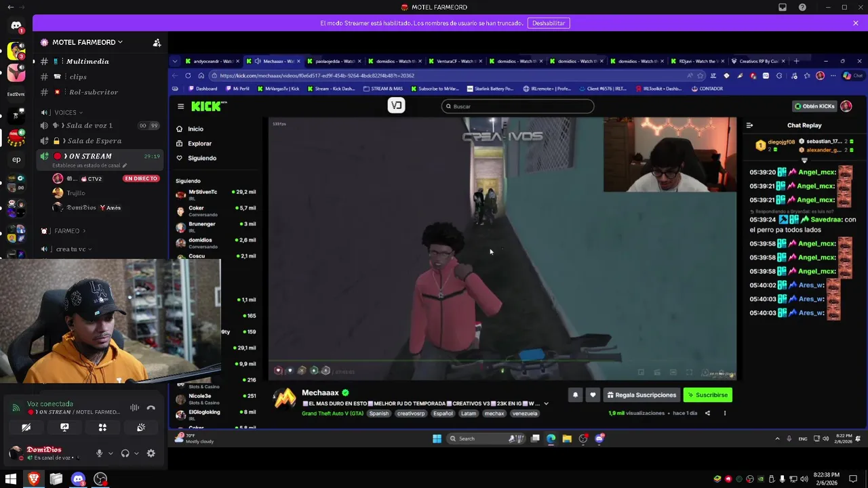
Task: Switch to the RDjavi browser tab
Action: click(x=698, y=61)
